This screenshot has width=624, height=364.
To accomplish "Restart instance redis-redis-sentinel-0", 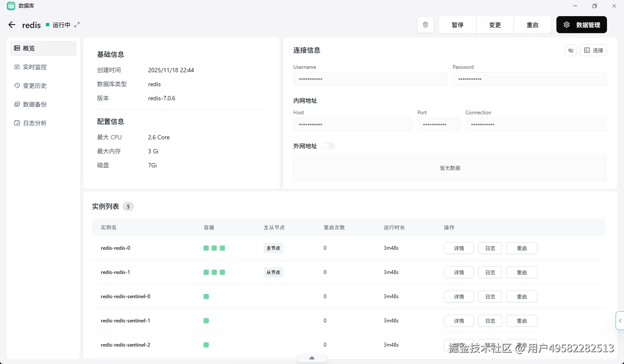I will pos(522,297).
